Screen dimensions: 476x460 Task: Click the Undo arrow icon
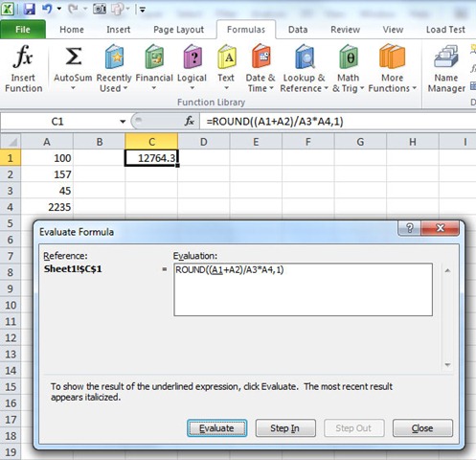47,9
